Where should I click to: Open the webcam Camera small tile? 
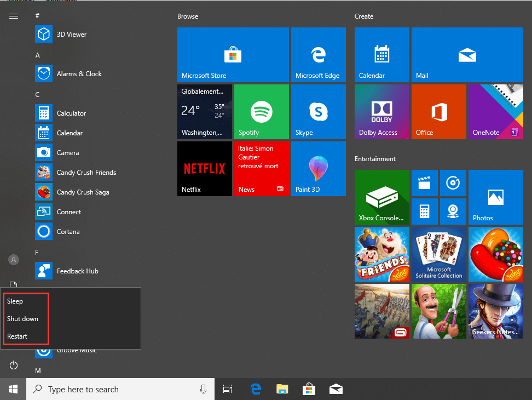(453, 212)
